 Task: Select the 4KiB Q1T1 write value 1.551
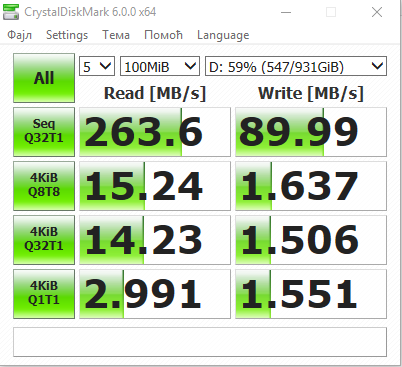[x=311, y=294]
